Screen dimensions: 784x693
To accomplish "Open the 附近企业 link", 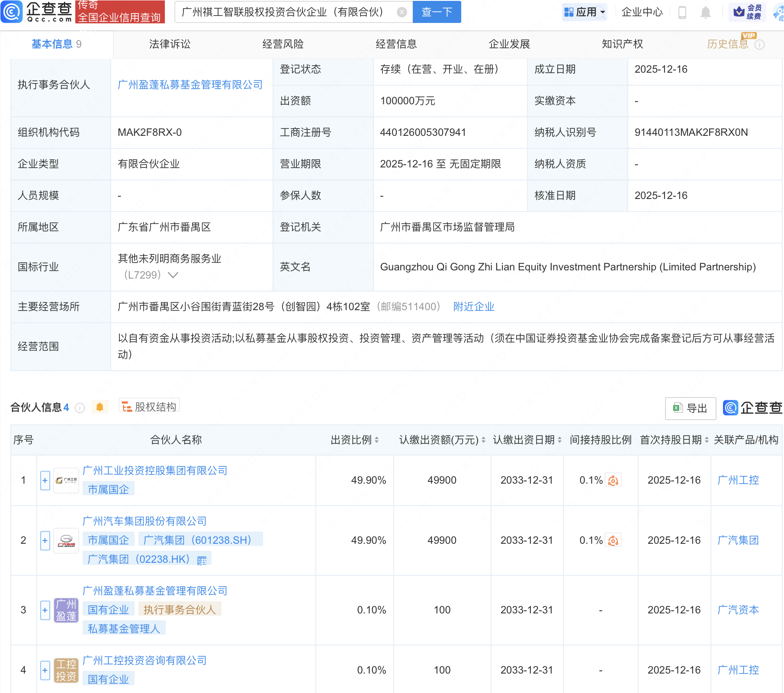I will 473,306.
